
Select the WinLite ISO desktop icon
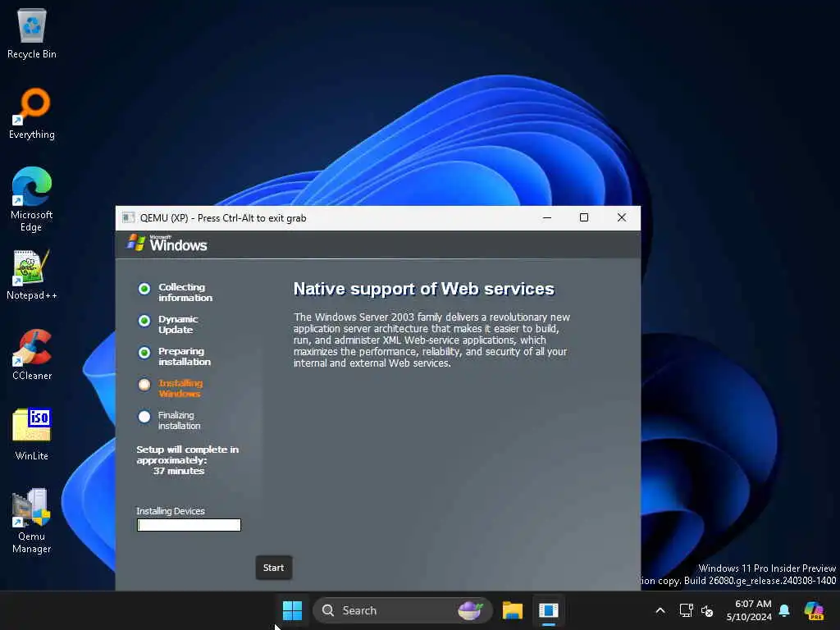(32, 435)
